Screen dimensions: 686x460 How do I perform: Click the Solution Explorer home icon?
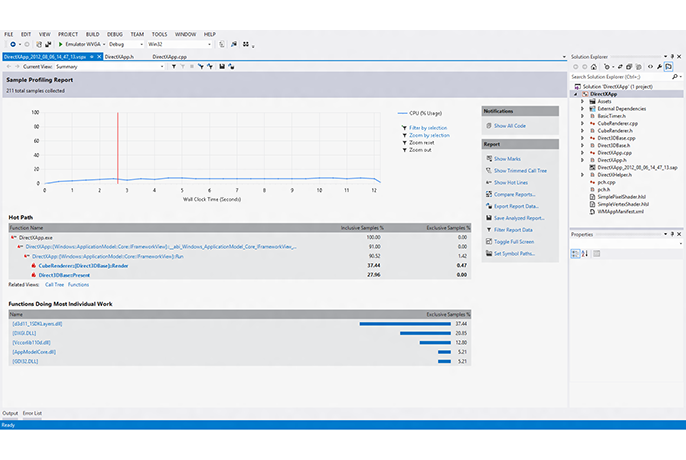point(594,67)
